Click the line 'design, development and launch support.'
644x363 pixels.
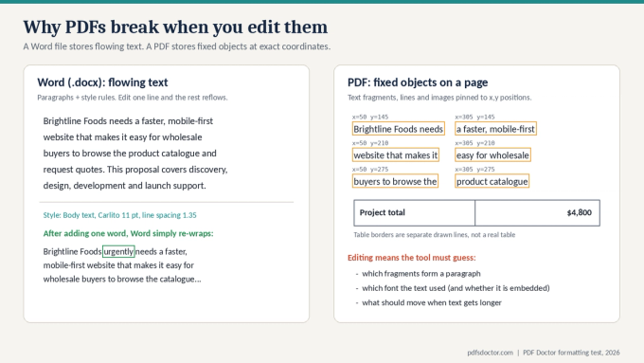pyautogui.click(x=124, y=186)
